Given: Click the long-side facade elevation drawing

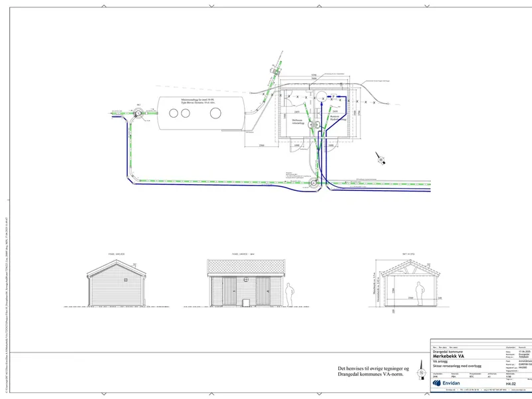Looking at the screenshot, I should (246, 283).
